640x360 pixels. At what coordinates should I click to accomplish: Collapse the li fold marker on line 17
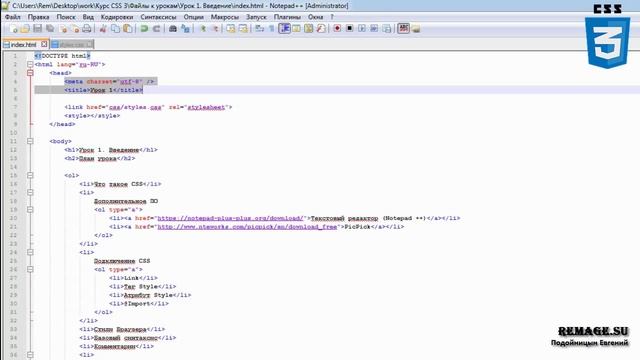(x=30, y=193)
